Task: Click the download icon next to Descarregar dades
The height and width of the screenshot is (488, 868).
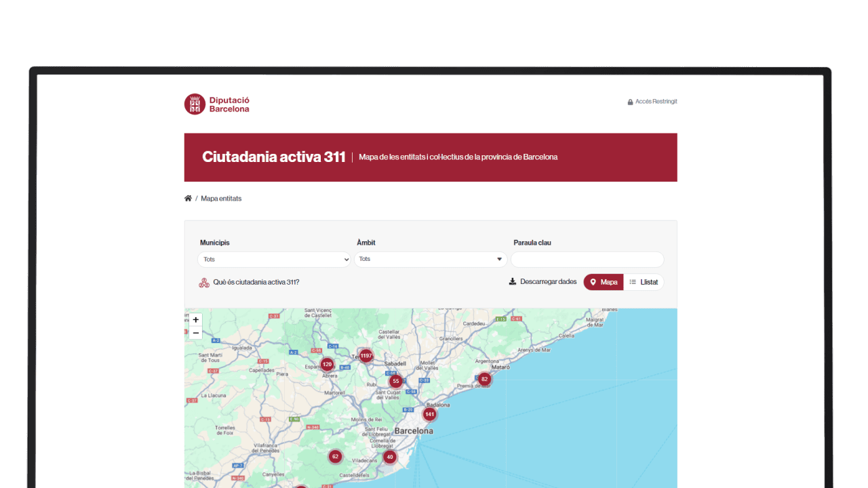Action: pos(512,281)
